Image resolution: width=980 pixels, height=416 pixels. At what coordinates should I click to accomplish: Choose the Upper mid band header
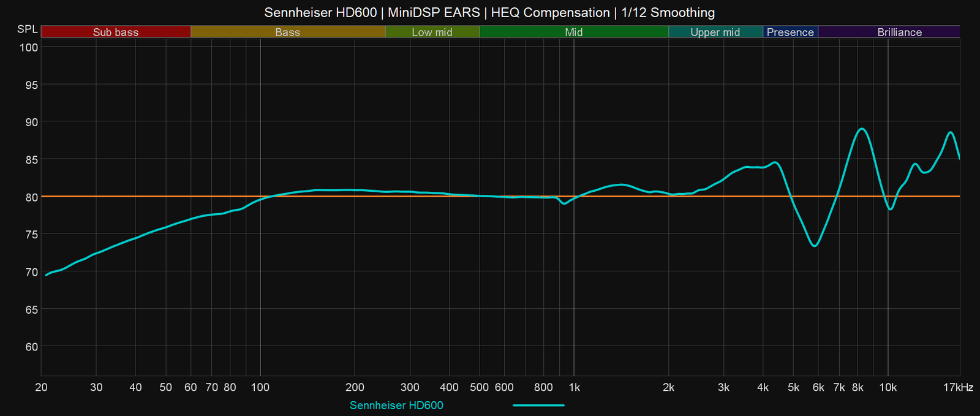pos(715,32)
